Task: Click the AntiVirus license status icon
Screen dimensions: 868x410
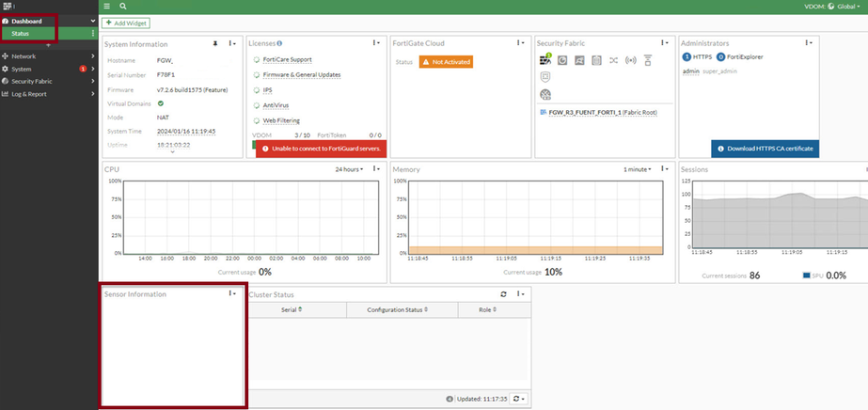Action: [x=257, y=105]
